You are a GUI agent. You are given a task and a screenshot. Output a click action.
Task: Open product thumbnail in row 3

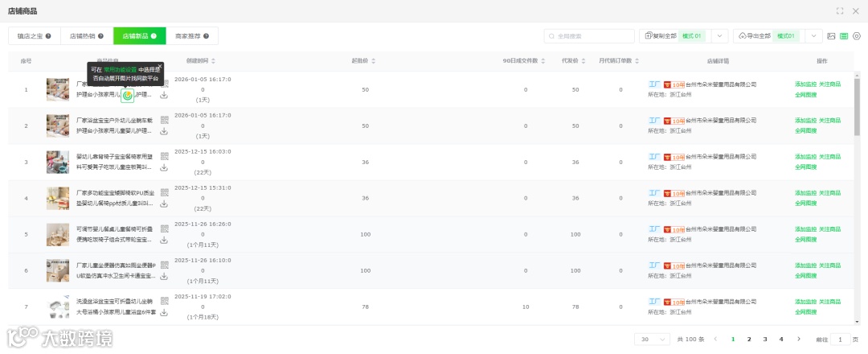tap(58, 162)
